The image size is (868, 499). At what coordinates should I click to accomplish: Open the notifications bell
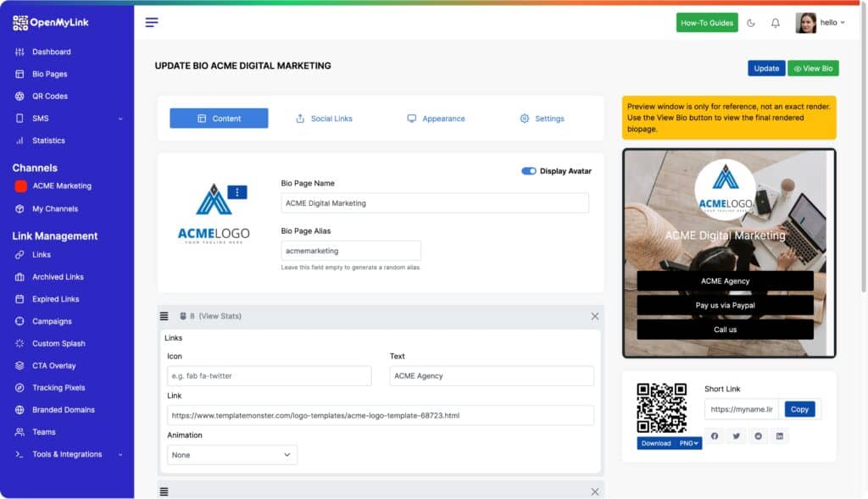(x=776, y=23)
